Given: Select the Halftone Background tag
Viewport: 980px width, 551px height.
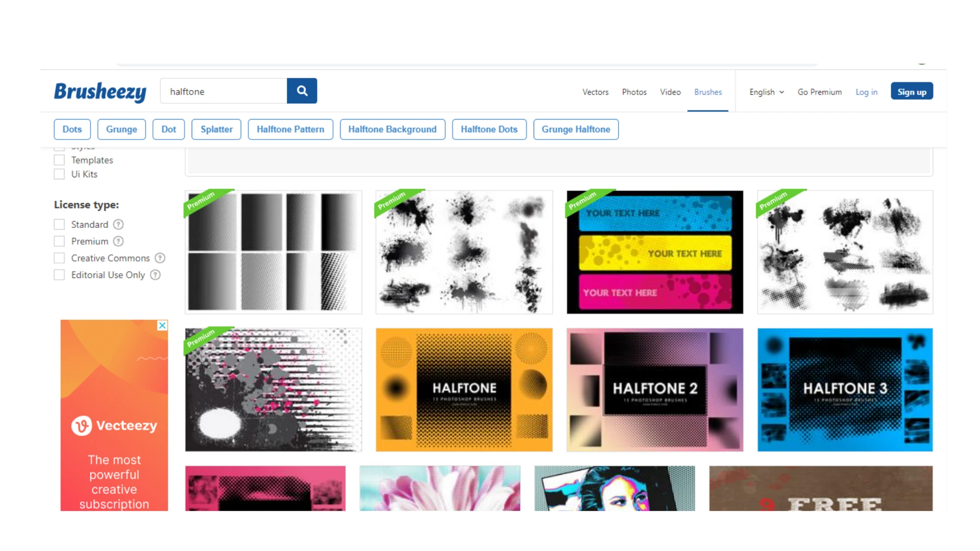Looking at the screenshot, I should [x=392, y=129].
